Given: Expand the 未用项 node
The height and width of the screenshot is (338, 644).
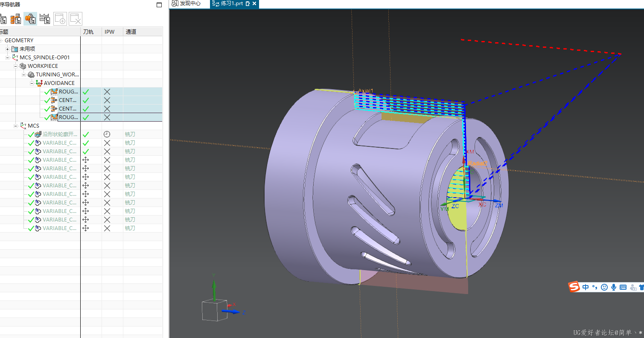Looking at the screenshot, I should [7, 49].
